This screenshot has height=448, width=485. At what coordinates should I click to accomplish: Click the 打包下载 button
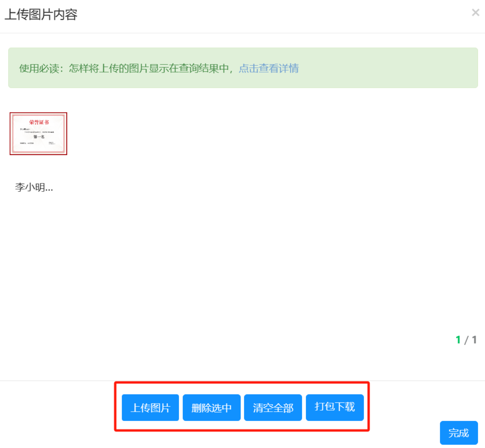335,408
